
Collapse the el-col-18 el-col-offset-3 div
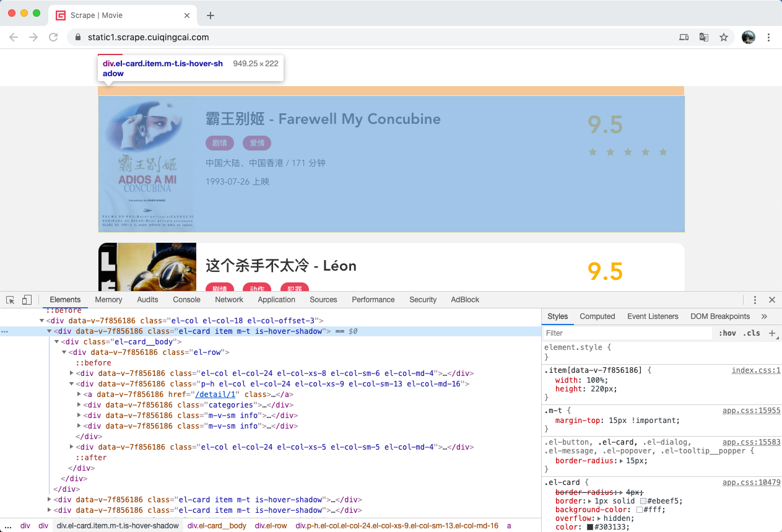42,321
